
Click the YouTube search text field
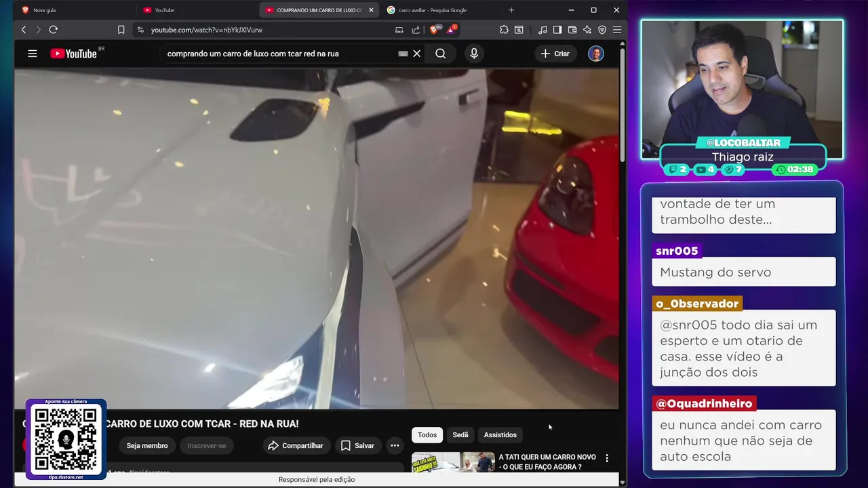(x=278, y=54)
